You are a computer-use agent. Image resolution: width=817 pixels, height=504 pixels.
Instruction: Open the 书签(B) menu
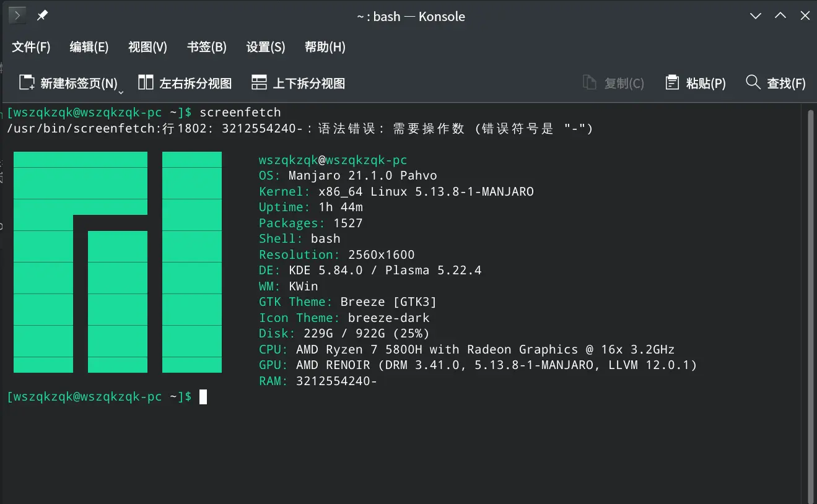coord(207,47)
